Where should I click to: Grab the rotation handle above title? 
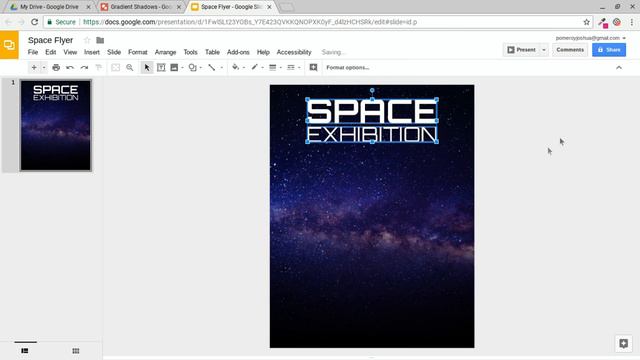(x=372, y=90)
